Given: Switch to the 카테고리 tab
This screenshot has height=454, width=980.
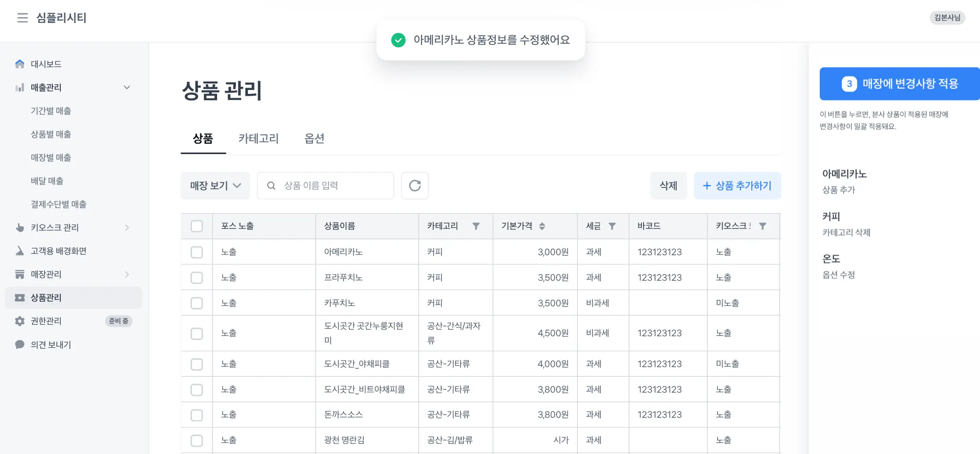Looking at the screenshot, I should [x=258, y=139].
